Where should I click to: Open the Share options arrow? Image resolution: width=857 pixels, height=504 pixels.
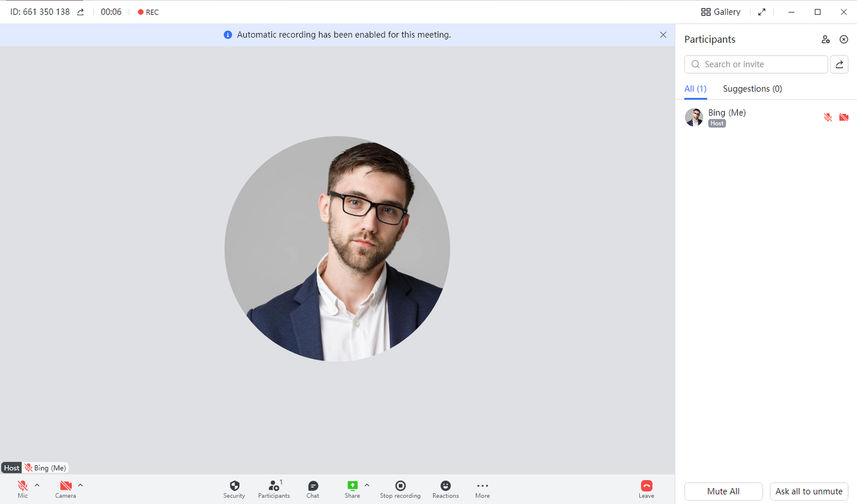367,485
